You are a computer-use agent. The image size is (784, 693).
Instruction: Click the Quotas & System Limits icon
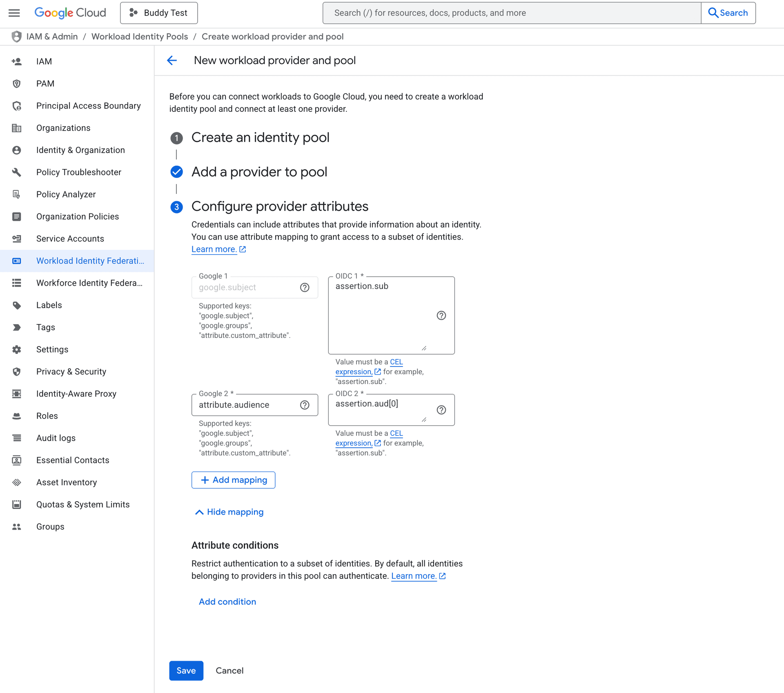[x=17, y=505]
